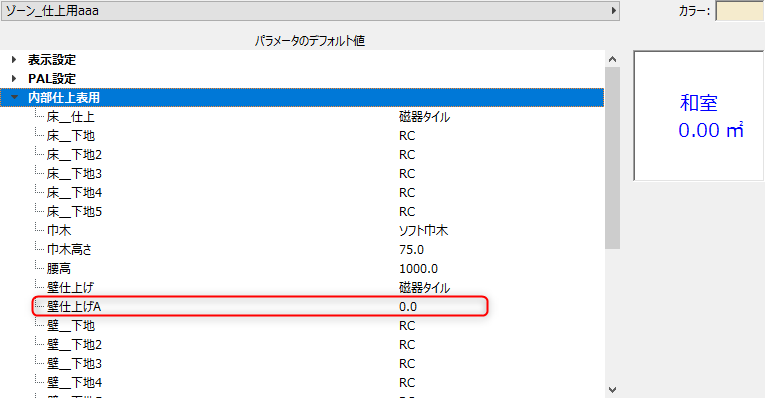This screenshot has height=398, width=765.
Task: Expand the 表示設定 group
Action: click(14, 60)
